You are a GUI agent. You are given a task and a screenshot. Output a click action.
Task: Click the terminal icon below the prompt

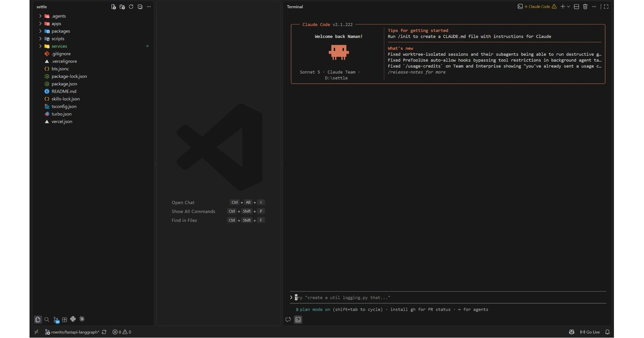(298, 320)
